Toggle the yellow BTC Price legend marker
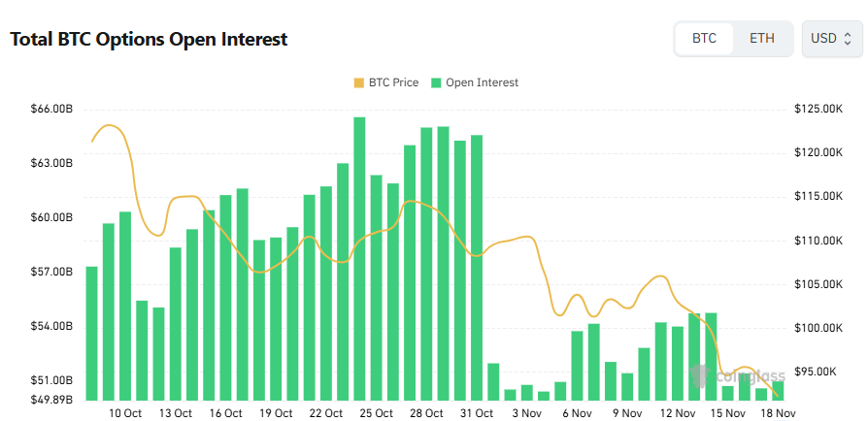868x421 pixels. (360, 83)
